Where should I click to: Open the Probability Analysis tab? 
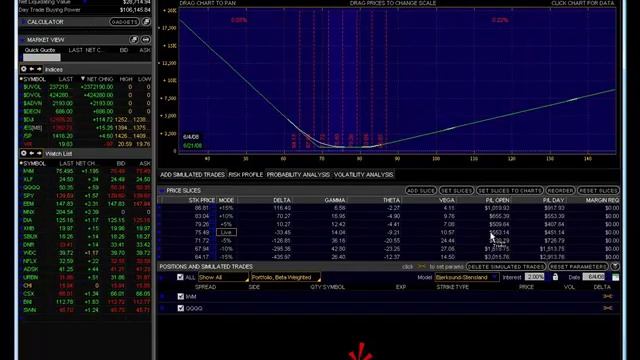click(x=298, y=175)
